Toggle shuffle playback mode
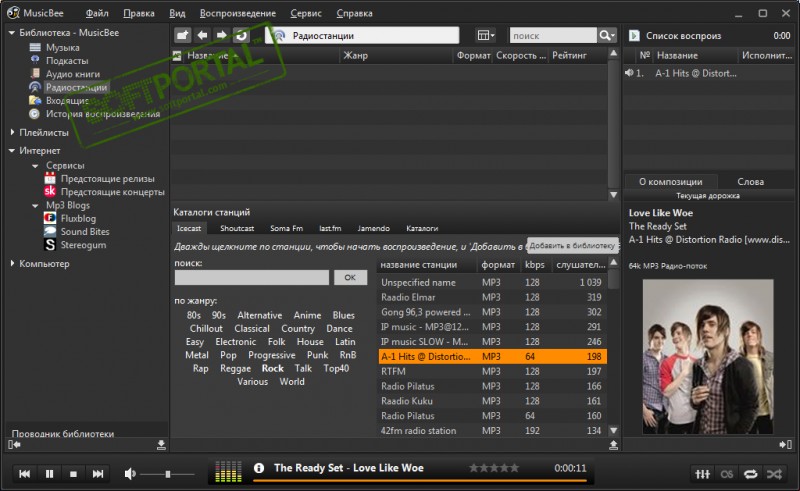 [775, 473]
